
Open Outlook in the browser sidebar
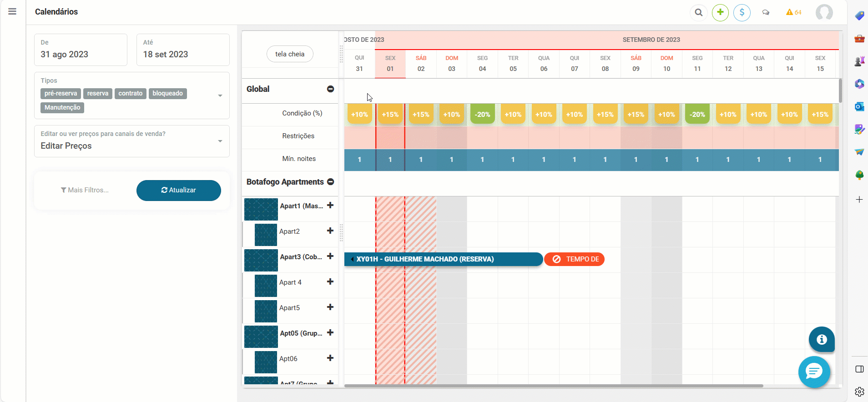pos(859,107)
